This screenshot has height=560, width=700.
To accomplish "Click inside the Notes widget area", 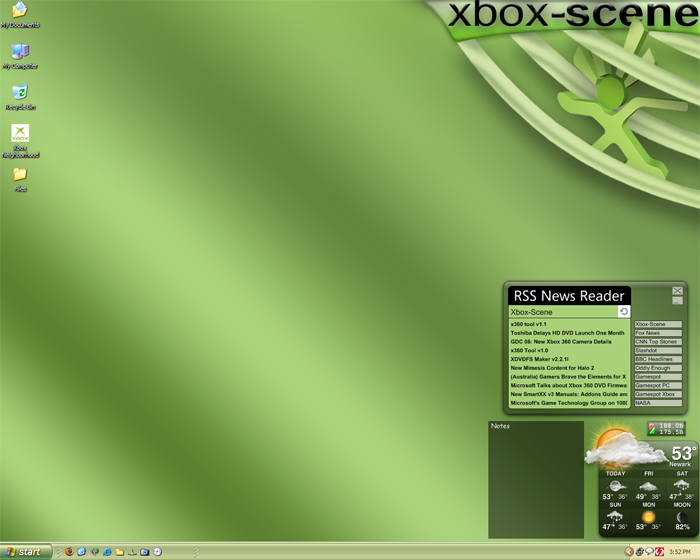I will (536, 480).
